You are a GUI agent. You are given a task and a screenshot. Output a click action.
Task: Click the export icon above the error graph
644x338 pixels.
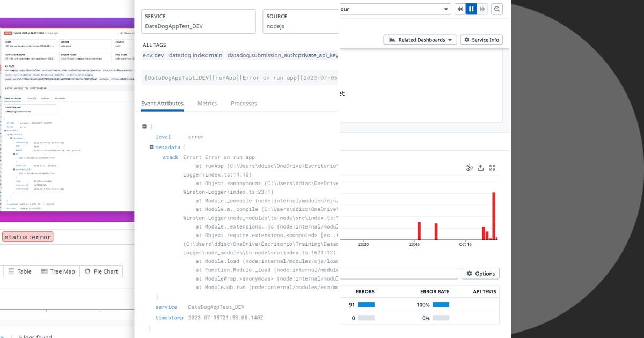click(x=481, y=167)
